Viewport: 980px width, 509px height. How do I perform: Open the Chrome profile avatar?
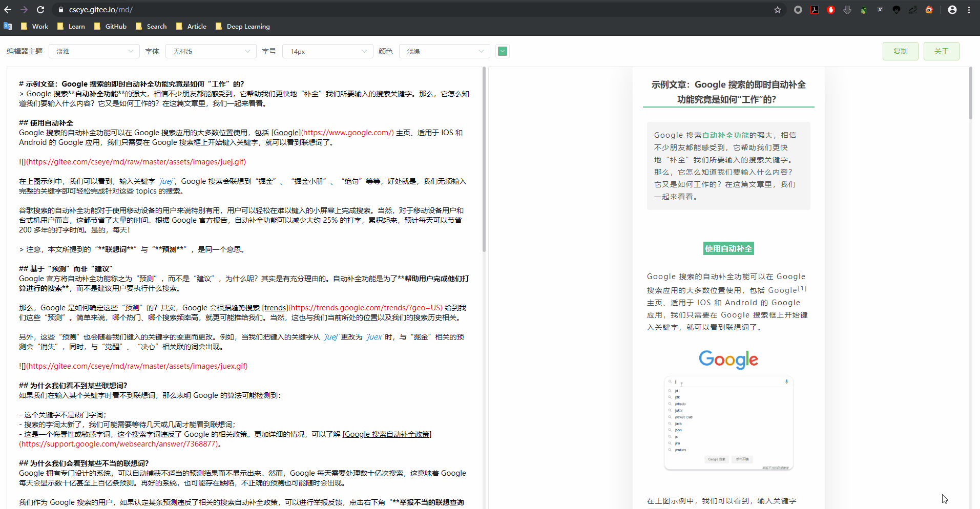952,10
